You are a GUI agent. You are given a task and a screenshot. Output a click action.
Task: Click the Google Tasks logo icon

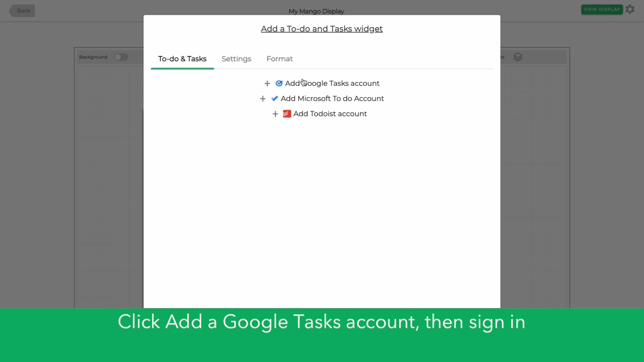point(279,83)
